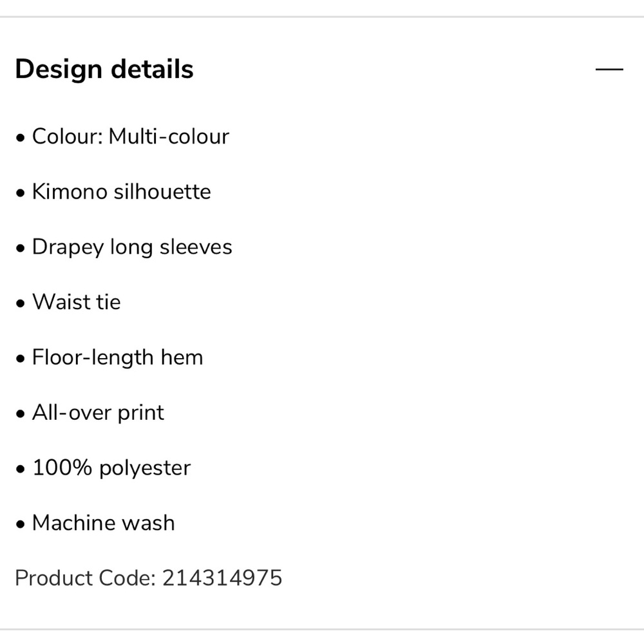Click the Design details section heading

point(104,69)
